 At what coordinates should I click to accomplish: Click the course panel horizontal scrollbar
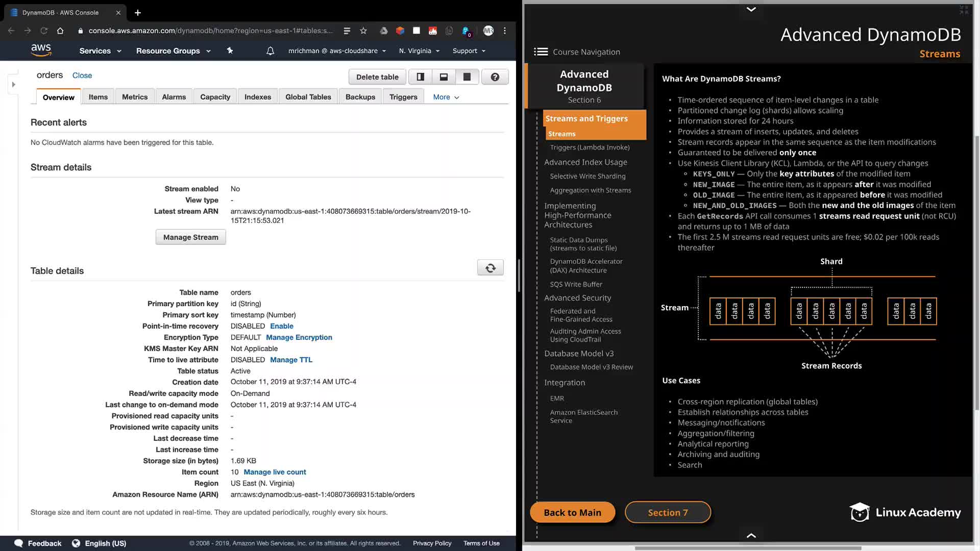(x=748, y=548)
